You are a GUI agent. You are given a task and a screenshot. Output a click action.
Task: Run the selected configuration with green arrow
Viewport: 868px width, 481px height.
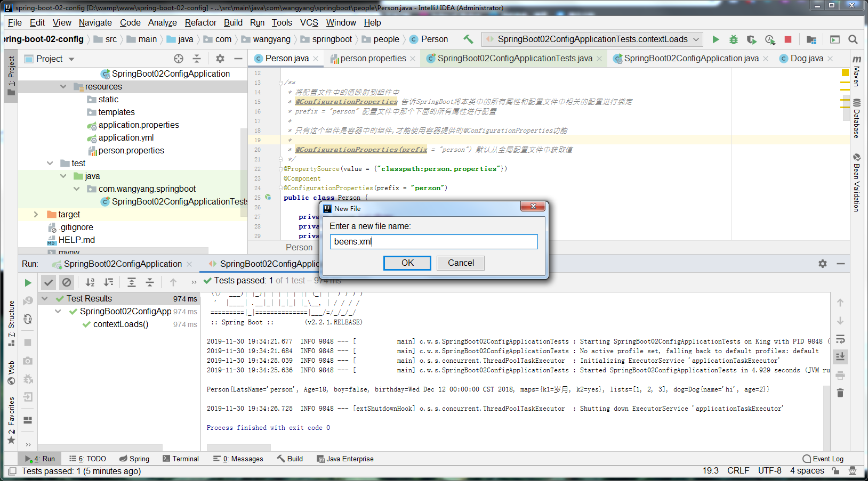[716, 39]
